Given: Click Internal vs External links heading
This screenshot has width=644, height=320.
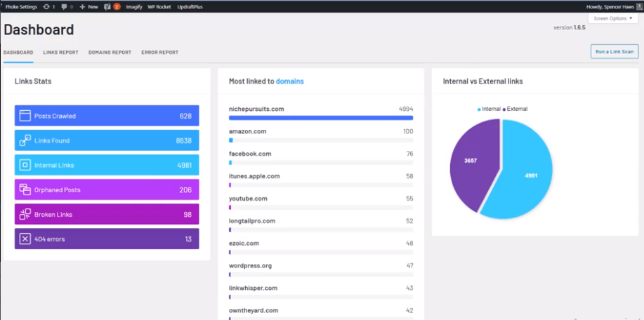Looking at the screenshot, I should [482, 81].
